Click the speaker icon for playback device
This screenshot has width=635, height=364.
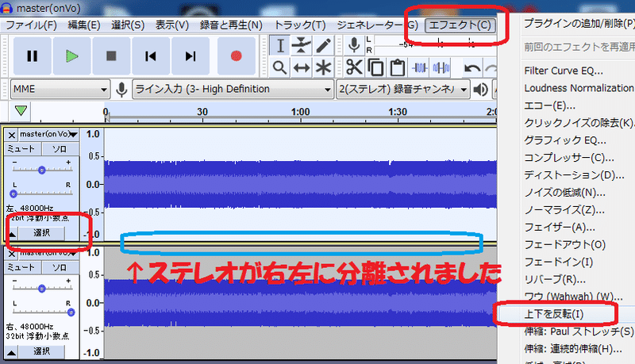pyautogui.click(x=480, y=90)
